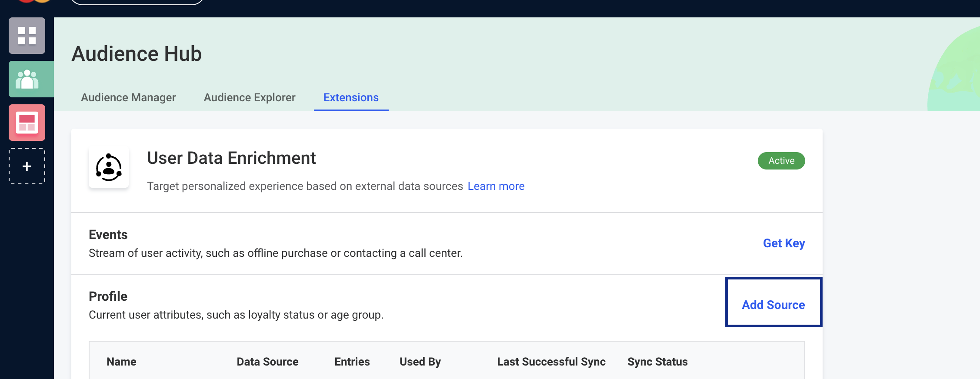Sort by Last Successful Sync column
This screenshot has height=379, width=980.
(551, 362)
